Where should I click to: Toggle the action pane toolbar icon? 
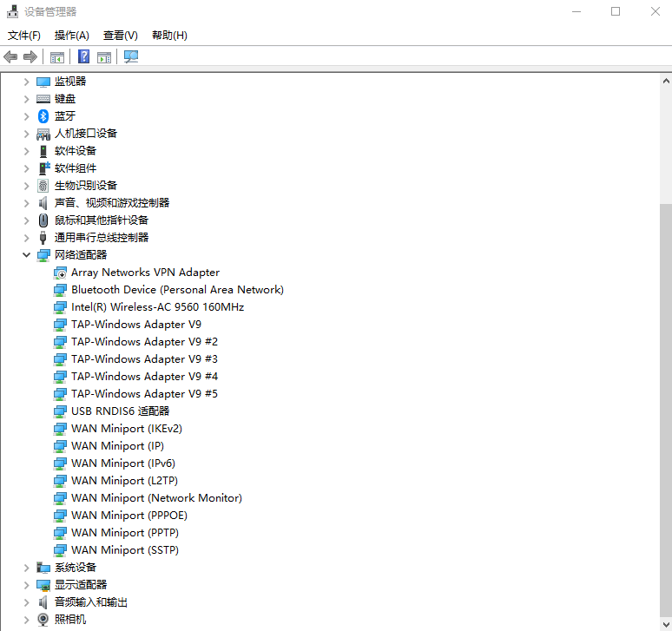pos(104,57)
